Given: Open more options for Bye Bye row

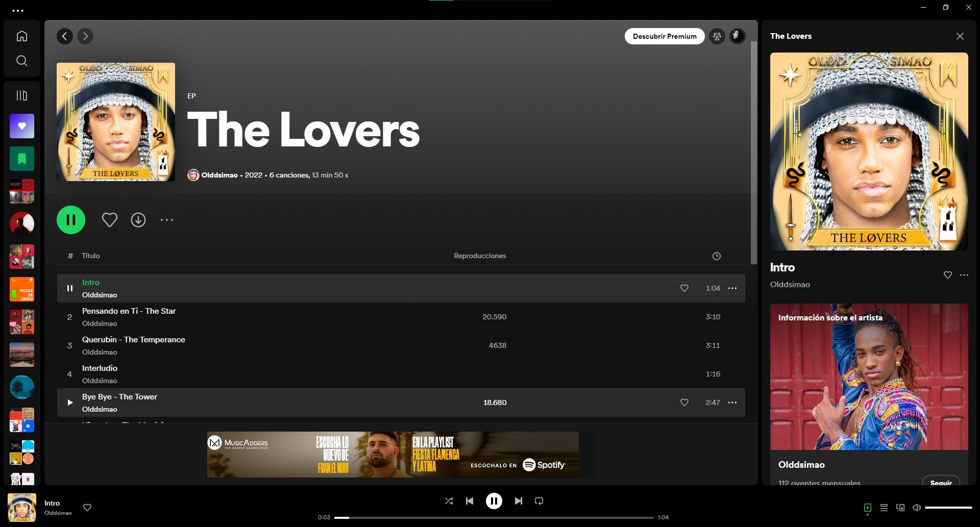Looking at the screenshot, I should [732, 403].
